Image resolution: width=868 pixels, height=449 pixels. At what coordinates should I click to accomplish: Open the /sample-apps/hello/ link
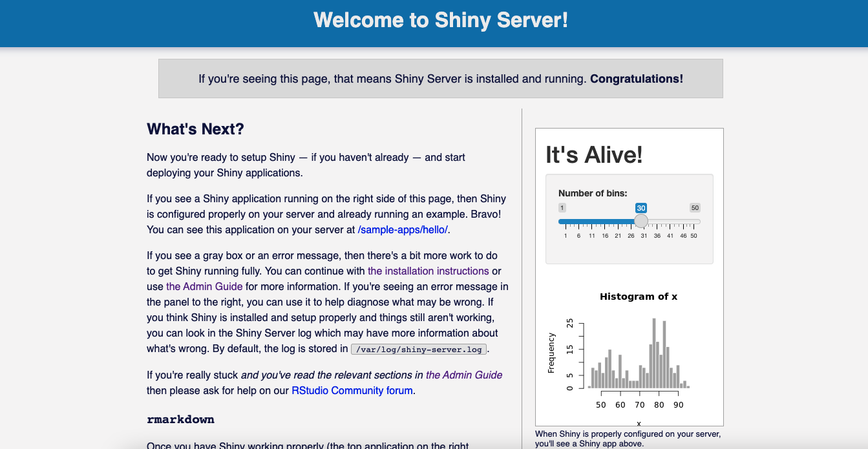pyautogui.click(x=403, y=229)
